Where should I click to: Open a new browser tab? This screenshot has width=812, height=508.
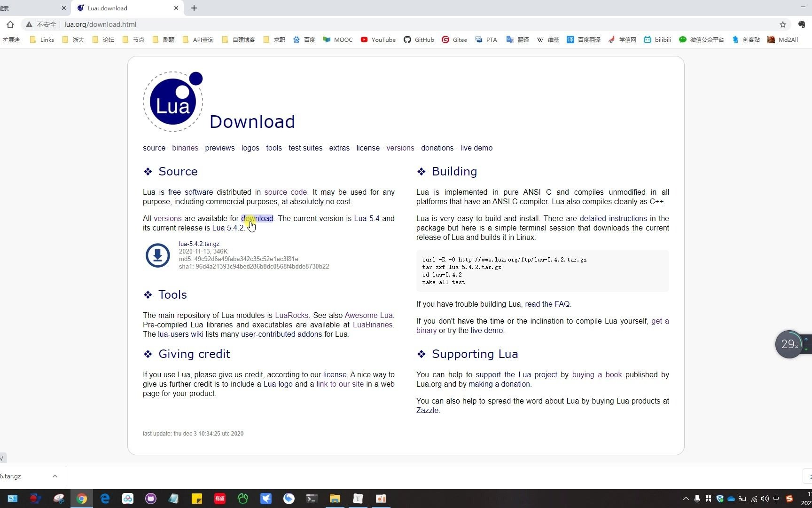click(x=194, y=8)
